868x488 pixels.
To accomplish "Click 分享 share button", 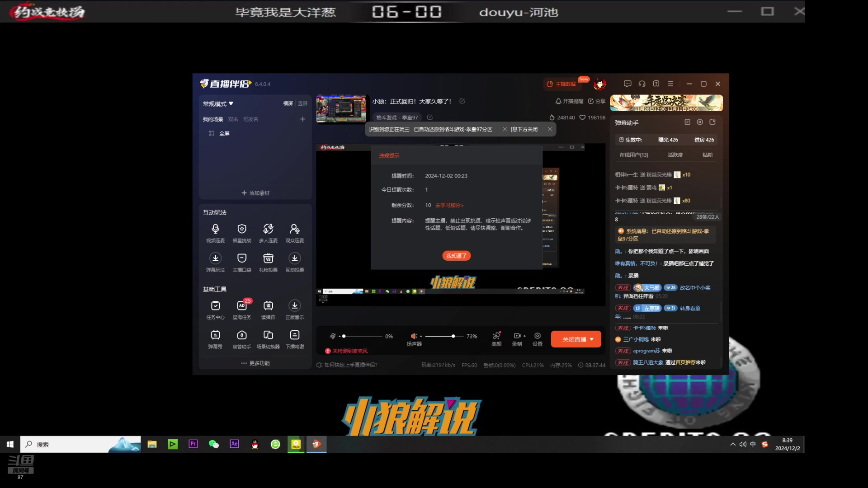I will 597,101.
